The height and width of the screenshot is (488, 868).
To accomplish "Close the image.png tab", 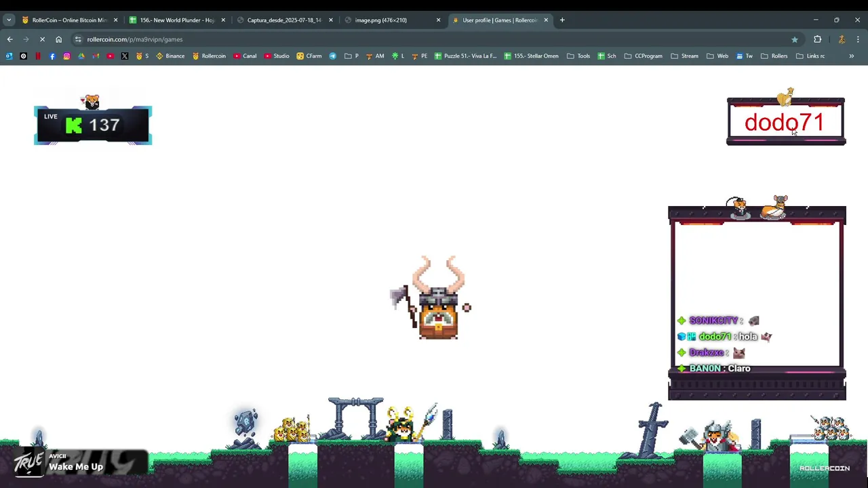I will tap(438, 20).
